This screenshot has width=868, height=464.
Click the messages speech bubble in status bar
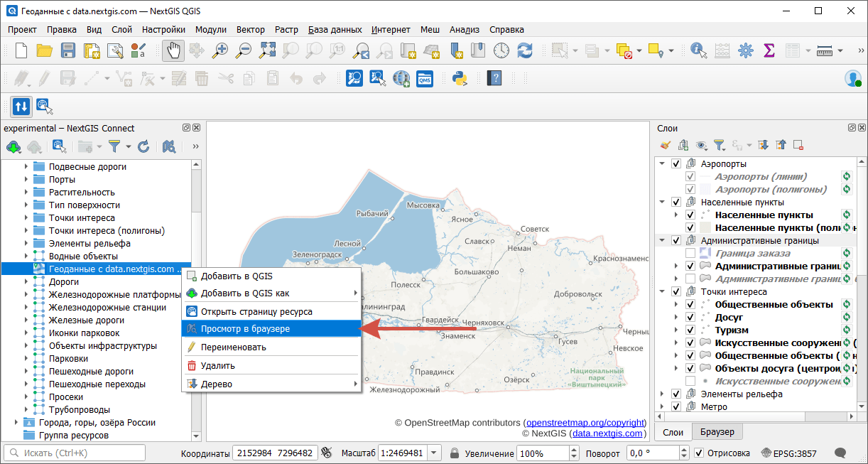840,453
